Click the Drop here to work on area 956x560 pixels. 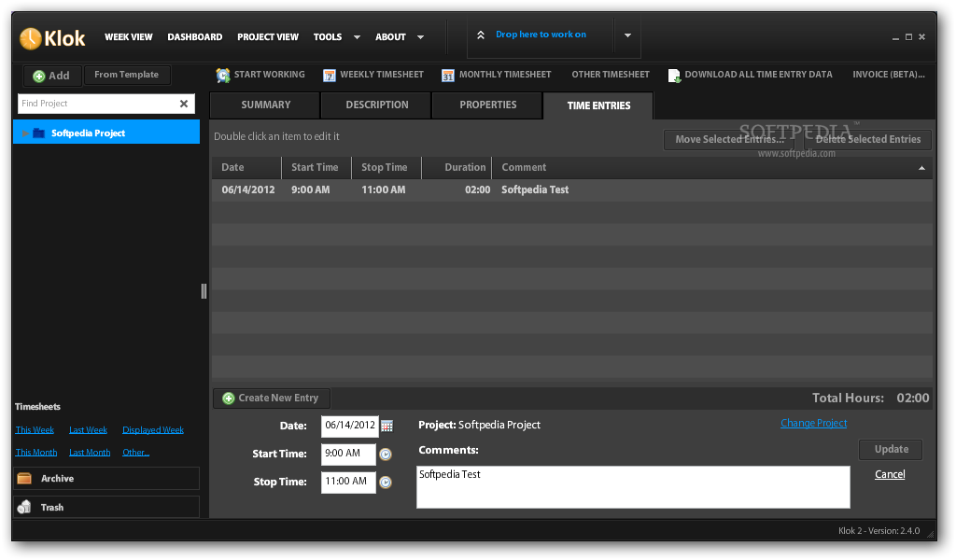click(x=541, y=35)
